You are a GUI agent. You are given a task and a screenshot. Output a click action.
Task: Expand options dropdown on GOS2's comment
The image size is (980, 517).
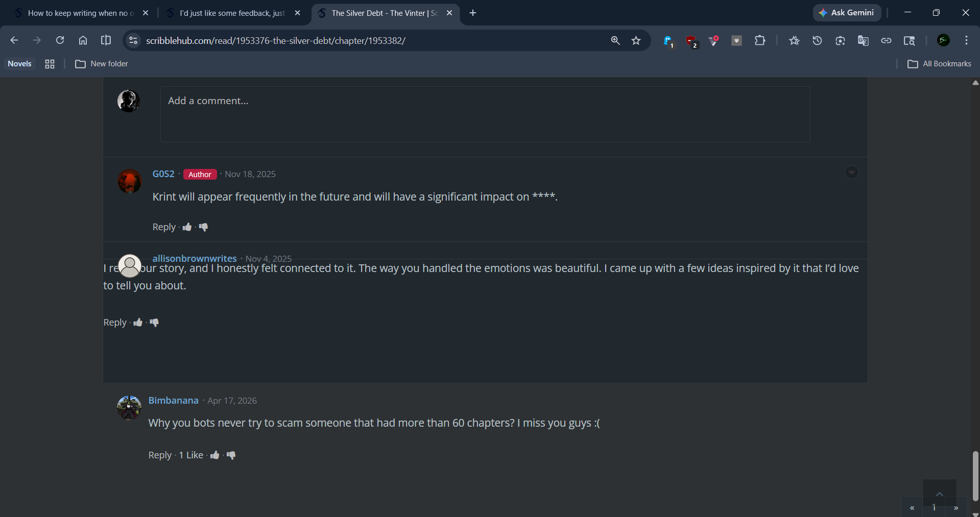click(x=851, y=173)
